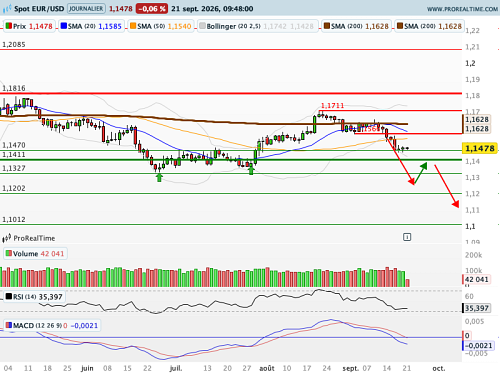Screen dimensions: 500x375
Task: Click the 1,13 price axis label
Action: (x=472, y=178)
